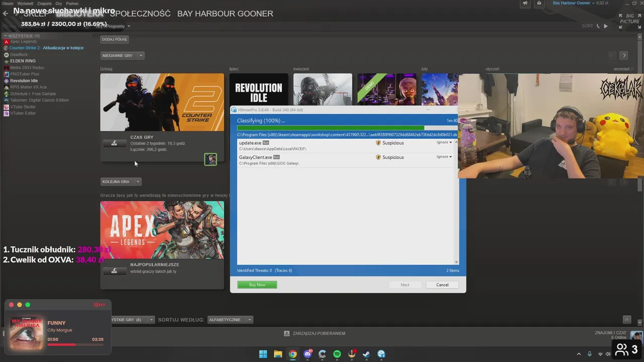Image resolution: width=644 pixels, height=362 pixels.
Task: Open the Wyświetl menu
Action: pos(25,4)
